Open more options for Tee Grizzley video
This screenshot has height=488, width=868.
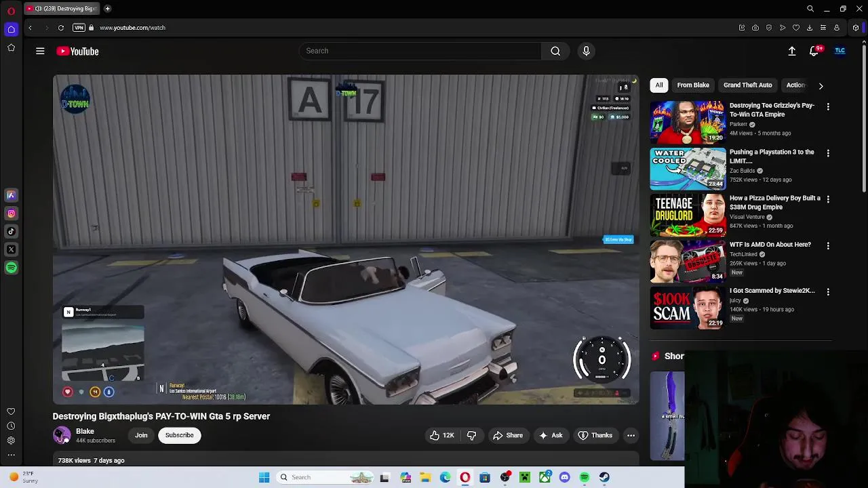pyautogui.click(x=828, y=106)
